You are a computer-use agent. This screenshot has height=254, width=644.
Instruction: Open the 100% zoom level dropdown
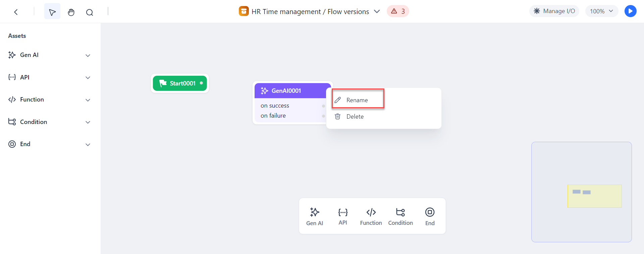602,11
